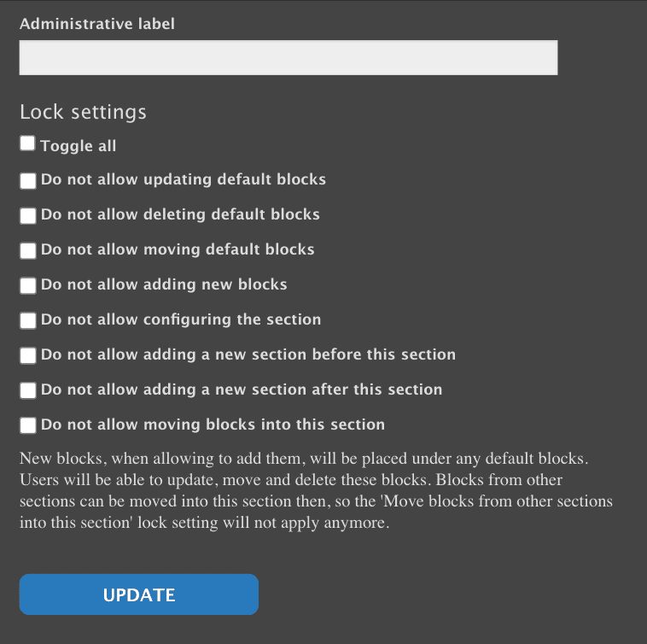Click the 'moving default blocks' label text
Viewport: 647px width, 644px height.
click(x=178, y=249)
